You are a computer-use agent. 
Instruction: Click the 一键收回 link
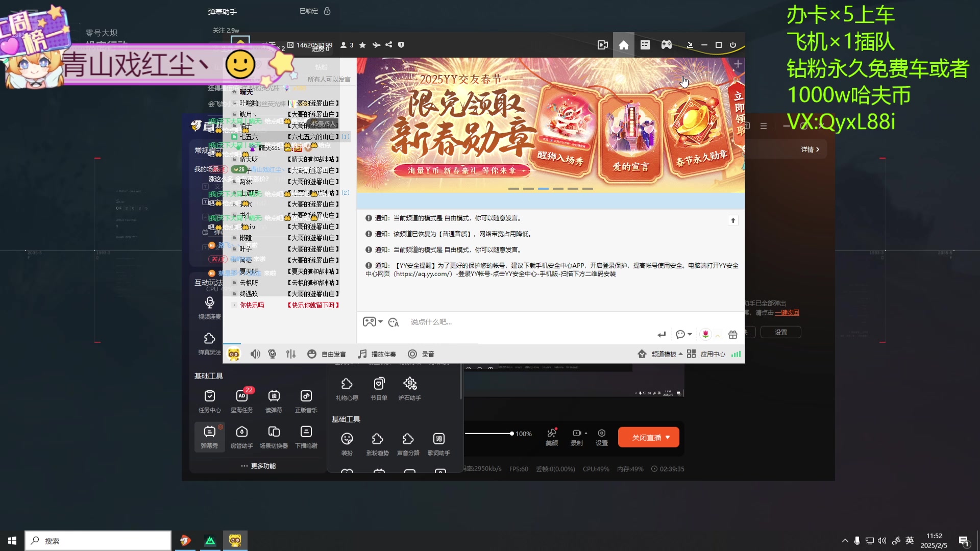click(x=787, y=313)
